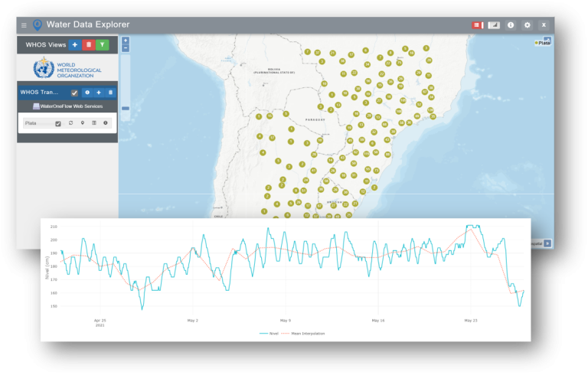
Task: Toggle the red table view switch
Action: click(477, 25)
